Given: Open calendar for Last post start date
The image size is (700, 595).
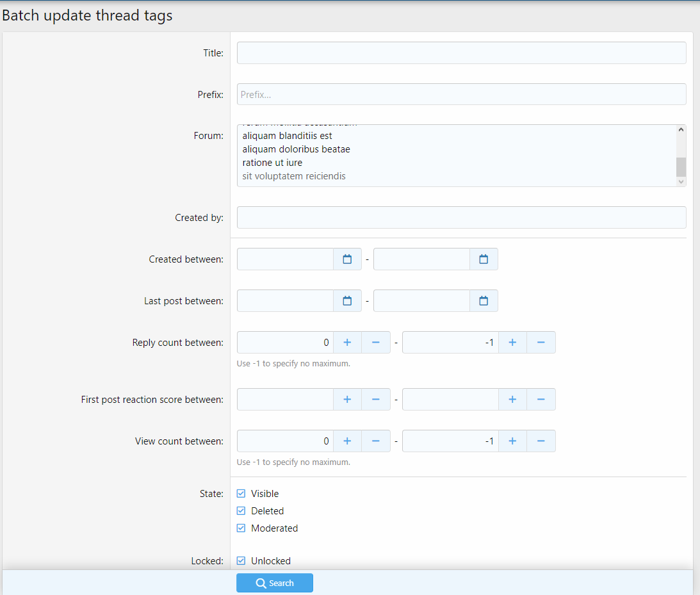Looking at the screenshot, I should pos(347,301).
